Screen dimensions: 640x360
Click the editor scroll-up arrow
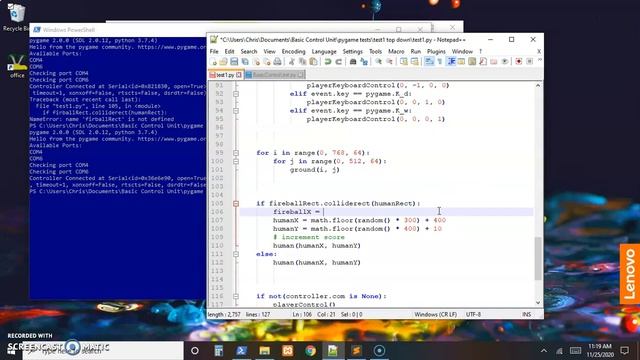[538, 85]
